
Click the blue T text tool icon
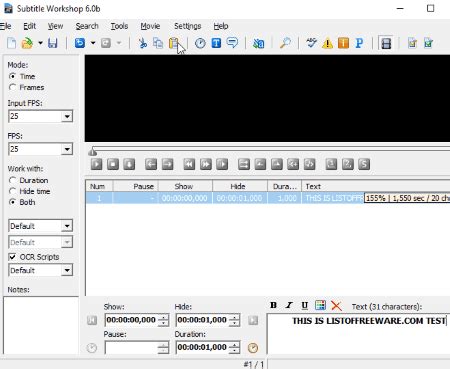point(216,43)
